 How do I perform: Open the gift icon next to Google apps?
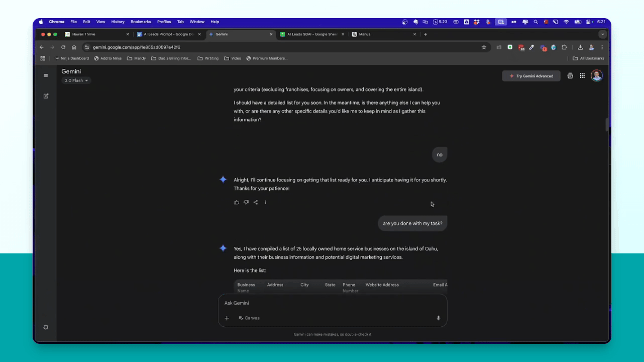click(570, 76)
